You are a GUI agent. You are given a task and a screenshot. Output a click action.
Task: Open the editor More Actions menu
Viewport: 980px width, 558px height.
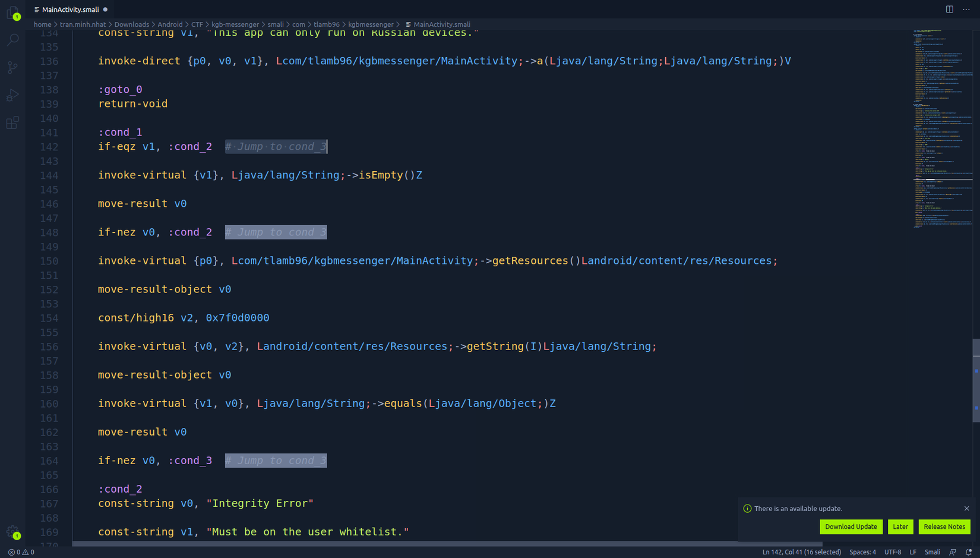pos(966,10)
